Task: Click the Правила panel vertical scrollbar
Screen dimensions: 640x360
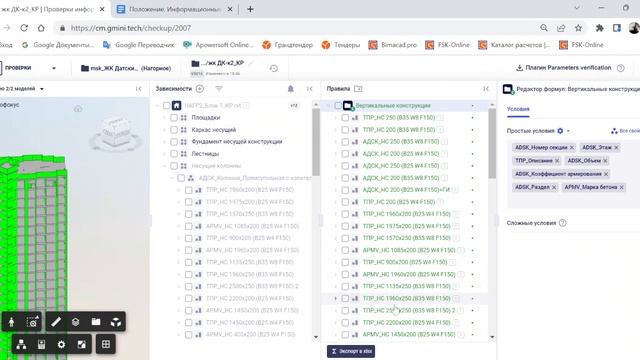Action: tap(492, 144)
